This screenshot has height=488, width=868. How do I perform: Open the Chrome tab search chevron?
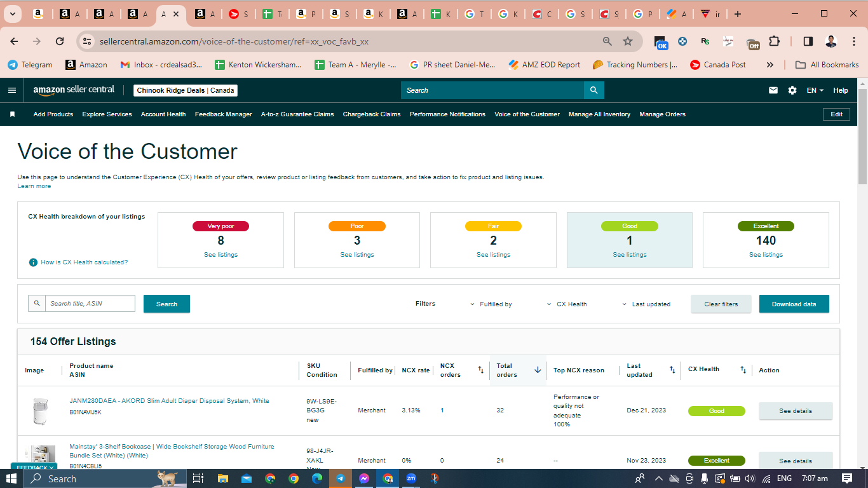[x=13, y=14]
